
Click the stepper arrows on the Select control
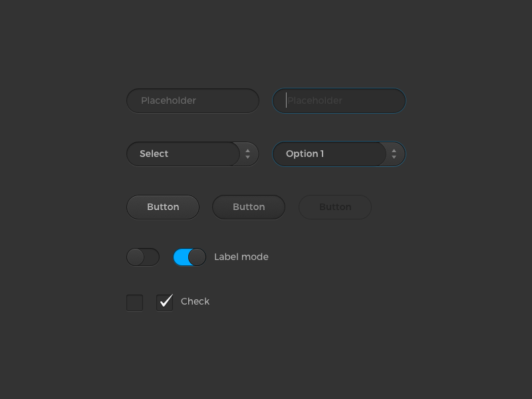click(248, 154)
